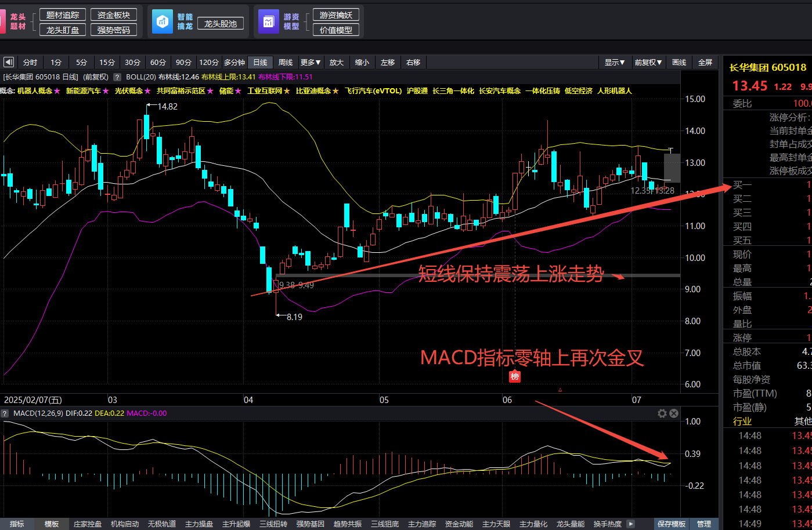
Task: Click the 龙头题材 pink icon
Action: tap(2, 22)
